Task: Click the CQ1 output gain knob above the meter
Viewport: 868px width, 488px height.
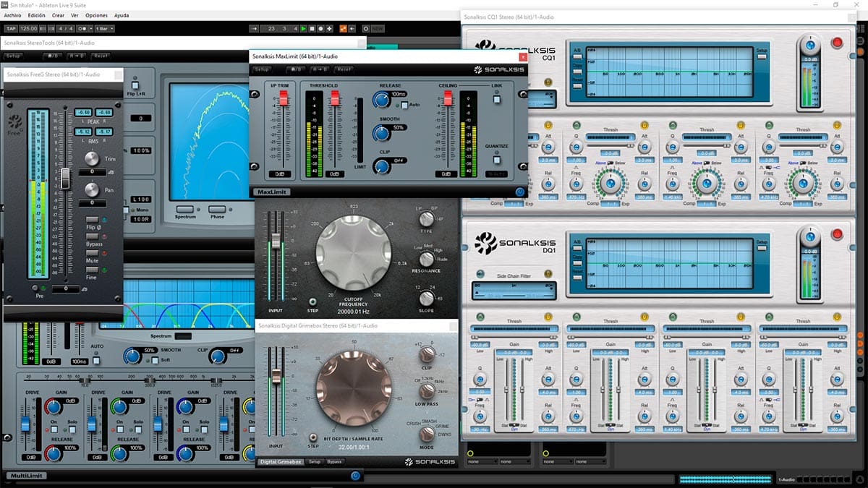Action: coord(810,46)
